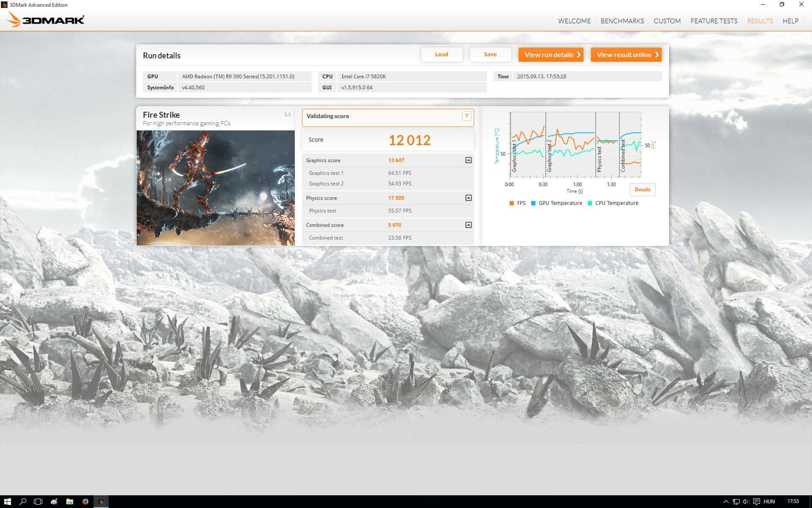This screenshot has height=508, width=812.
Task: Open the network status tray icon
Action: coord(736,502)
